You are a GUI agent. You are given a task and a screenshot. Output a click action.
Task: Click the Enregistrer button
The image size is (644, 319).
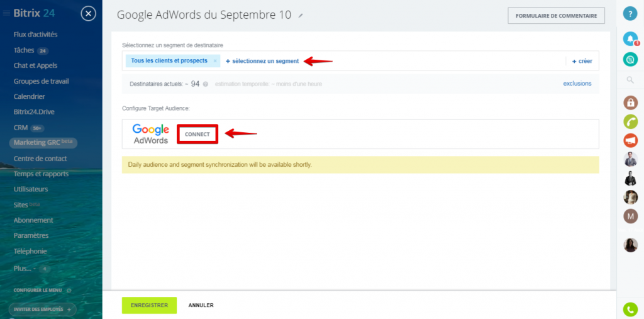pyautogui.click(x=149, y=305)
